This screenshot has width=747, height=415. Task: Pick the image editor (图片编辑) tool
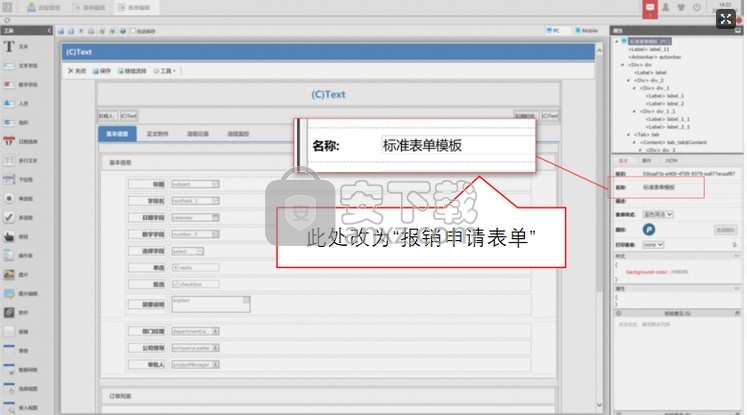(x=9, y=294)
